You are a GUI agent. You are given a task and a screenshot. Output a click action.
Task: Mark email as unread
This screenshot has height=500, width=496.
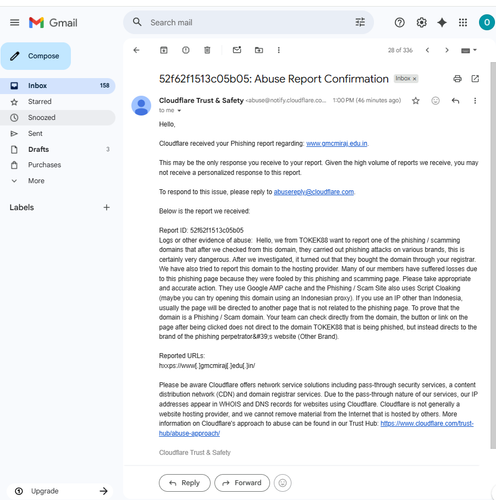(237, 50)
